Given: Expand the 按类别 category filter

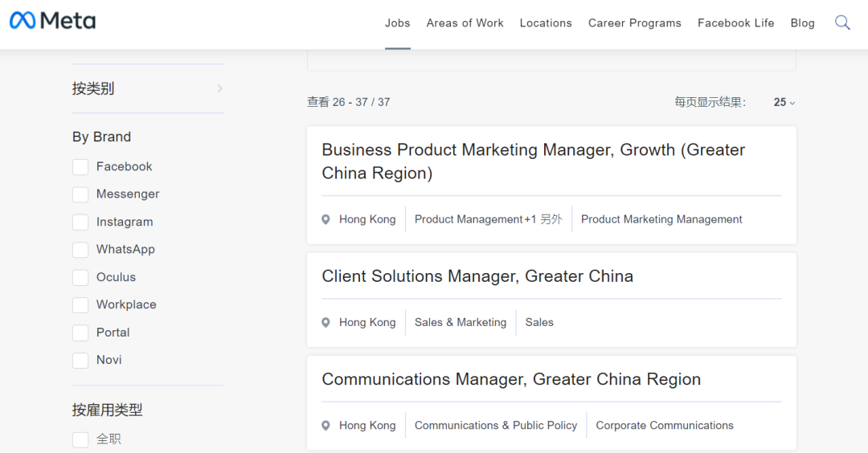Looking at the screenshot, I should point(147,88).
